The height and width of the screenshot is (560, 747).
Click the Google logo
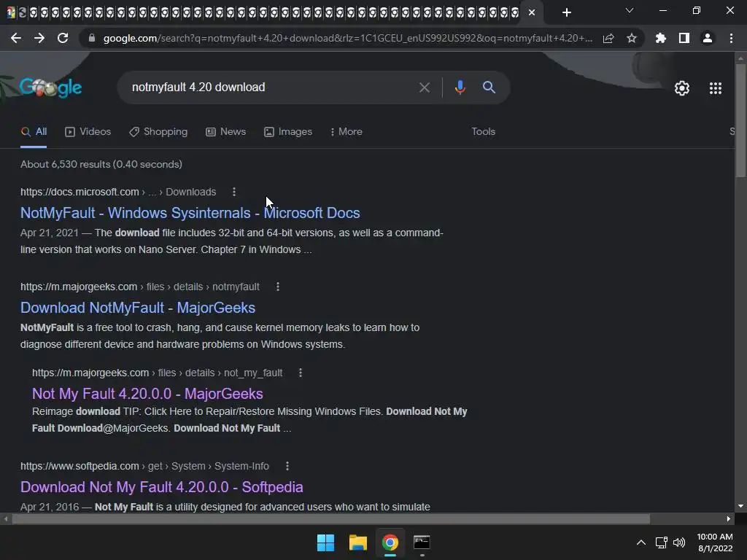[51, 87]
